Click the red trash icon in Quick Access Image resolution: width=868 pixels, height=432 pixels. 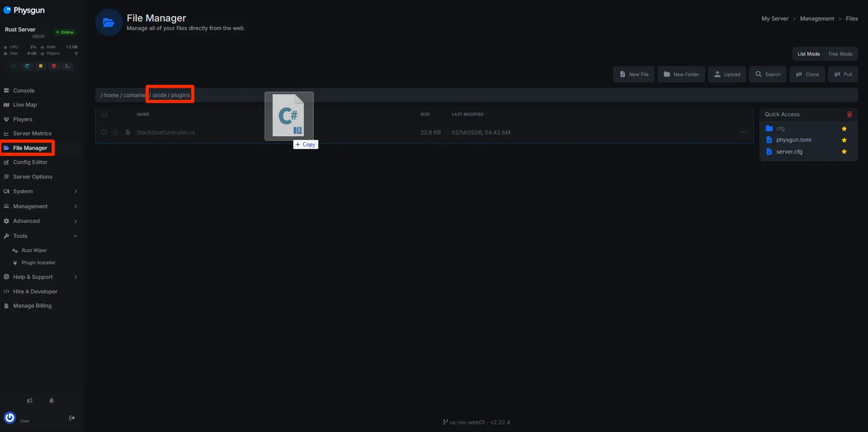click(849, 114)
